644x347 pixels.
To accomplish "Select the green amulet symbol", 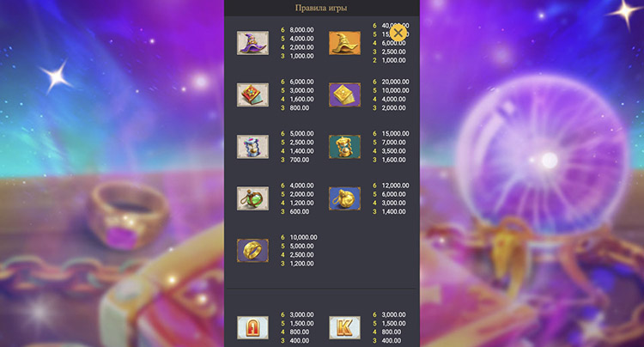I will pyautogui.click(x=252, y=198).
